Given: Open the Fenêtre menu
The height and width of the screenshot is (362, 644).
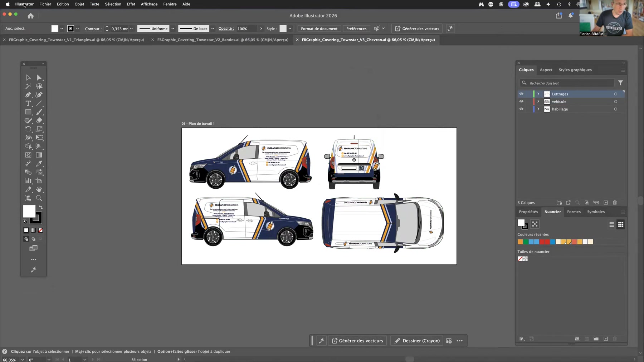Looking at the screenshot, I should coord(170,4).
